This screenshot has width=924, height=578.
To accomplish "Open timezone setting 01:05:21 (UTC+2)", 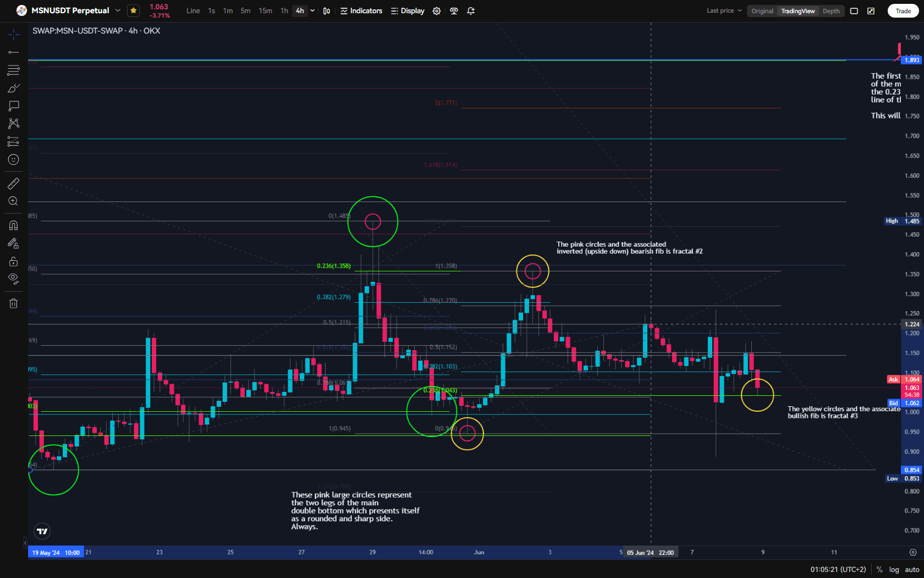I will pos(838,570).
